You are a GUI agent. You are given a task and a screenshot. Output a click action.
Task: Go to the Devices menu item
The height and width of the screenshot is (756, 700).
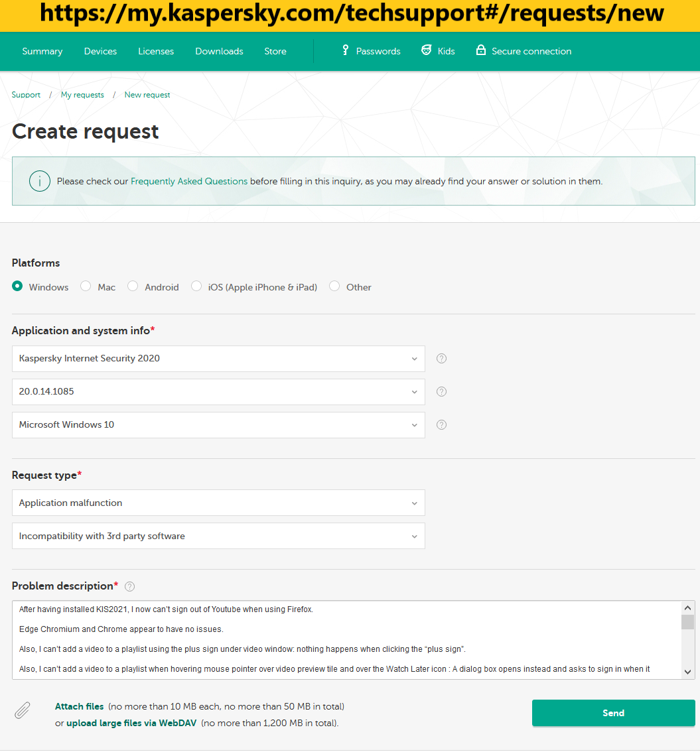pos(100,51)
